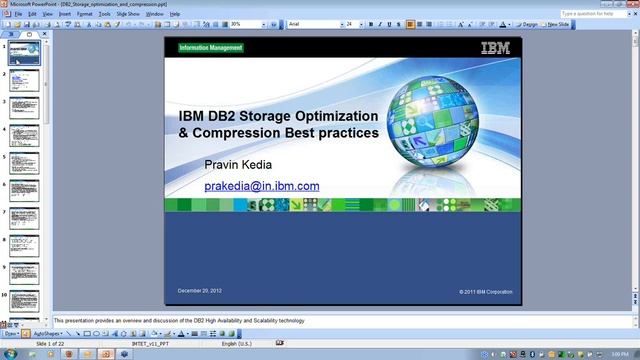Switch to the Outline pane tab
This screenshot has height=360, width=640.
11,34
